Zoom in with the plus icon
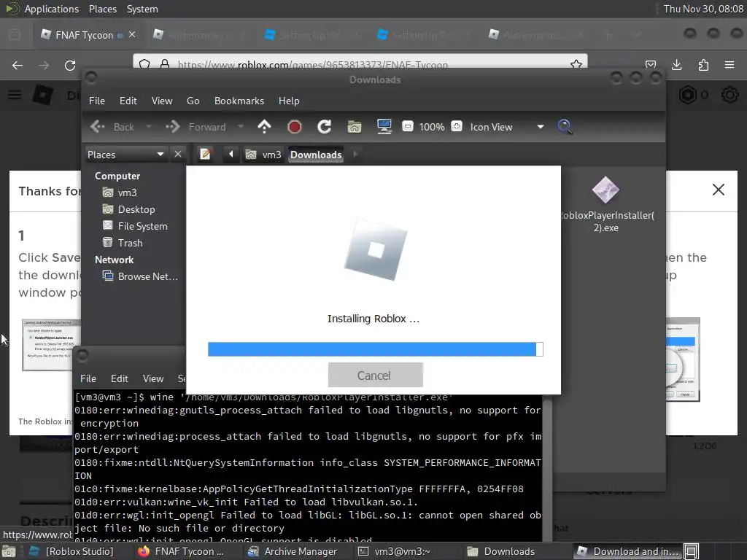 click(x=457, y=126)
